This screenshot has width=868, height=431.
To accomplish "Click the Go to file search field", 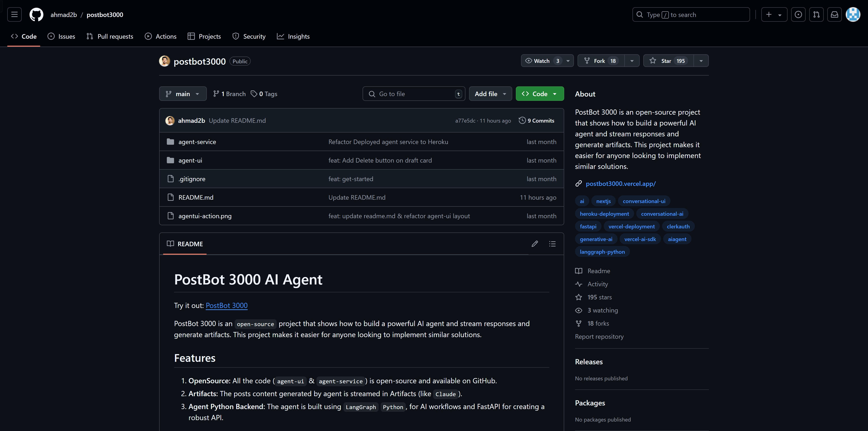I will click(413, 94).
